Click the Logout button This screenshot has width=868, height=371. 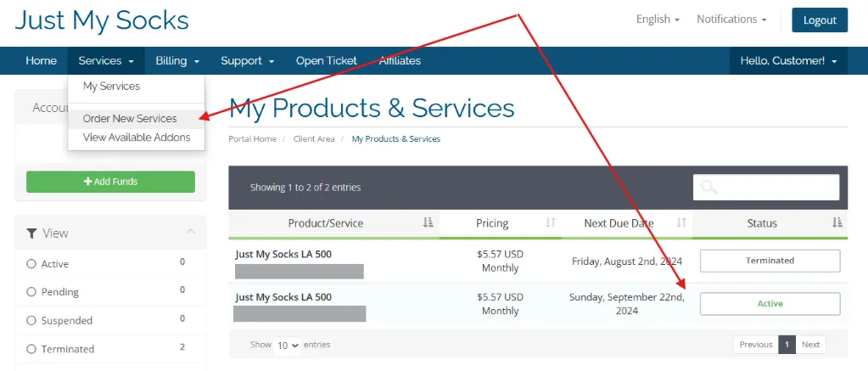tap(820, 20)
